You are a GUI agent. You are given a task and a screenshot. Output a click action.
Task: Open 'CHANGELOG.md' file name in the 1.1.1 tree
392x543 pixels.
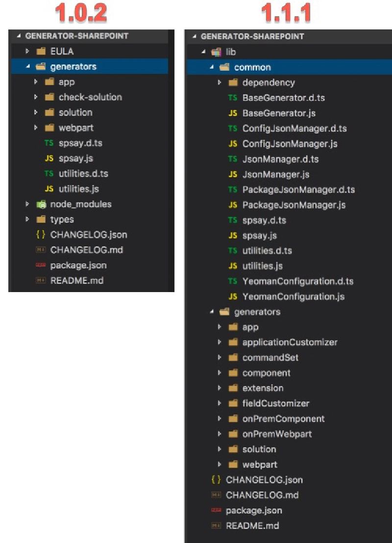262,495
